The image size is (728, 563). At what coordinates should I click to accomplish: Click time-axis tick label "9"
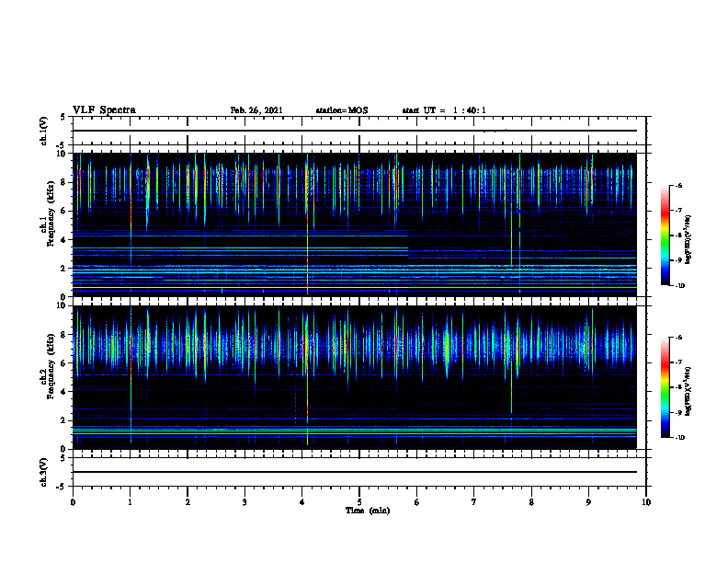(x=588, y=502)
